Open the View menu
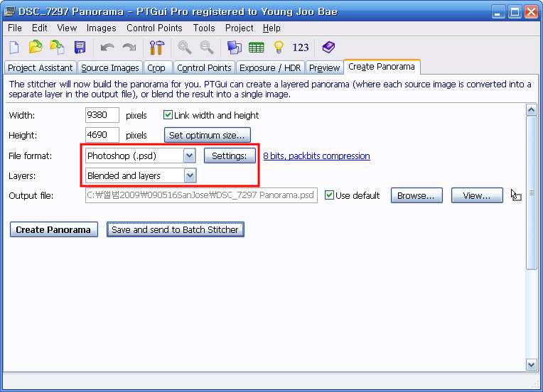 pos(67,28)
